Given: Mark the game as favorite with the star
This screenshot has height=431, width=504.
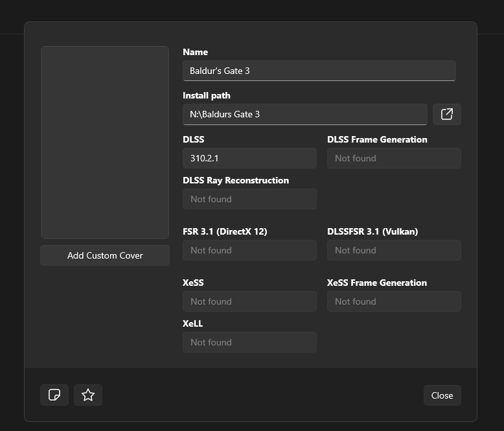Looking at the screenshot, I should point(88,395).
